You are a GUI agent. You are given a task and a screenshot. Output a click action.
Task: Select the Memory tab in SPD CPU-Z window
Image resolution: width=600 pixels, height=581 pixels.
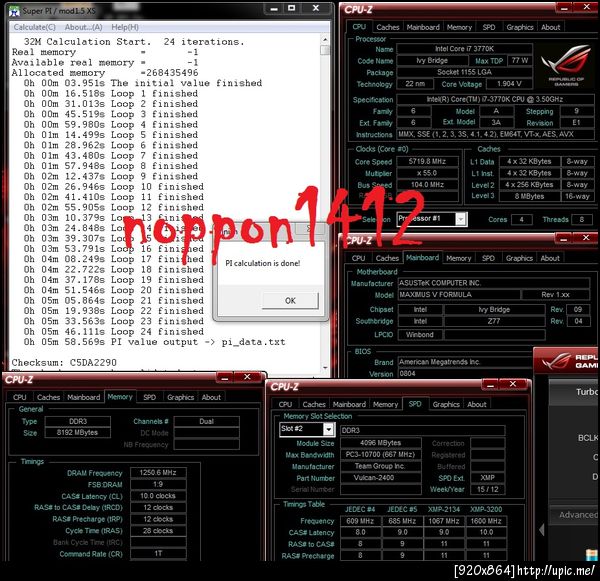pos(385,405)
